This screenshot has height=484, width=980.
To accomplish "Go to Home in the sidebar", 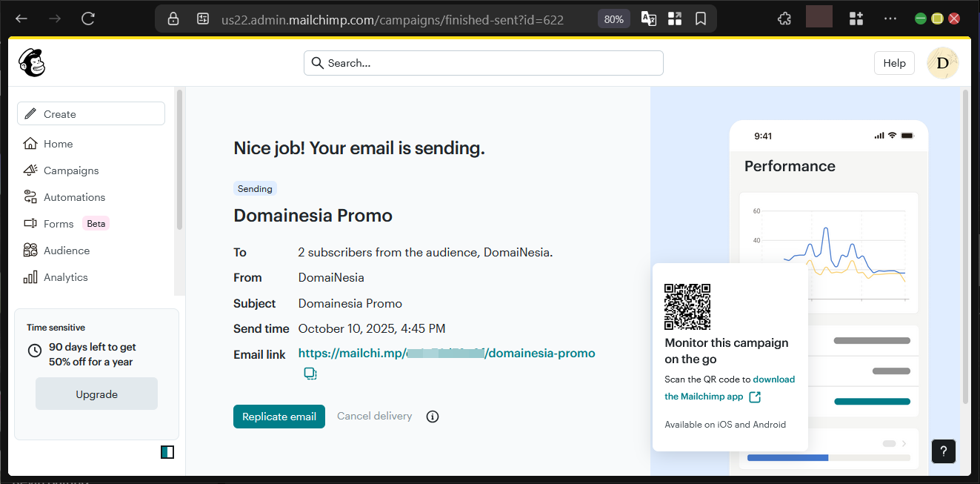I will click(x=58, y=143).
